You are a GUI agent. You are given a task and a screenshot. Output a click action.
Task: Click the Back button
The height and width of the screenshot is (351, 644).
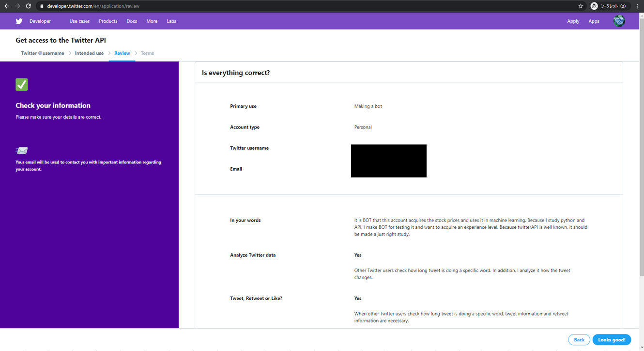579,340
